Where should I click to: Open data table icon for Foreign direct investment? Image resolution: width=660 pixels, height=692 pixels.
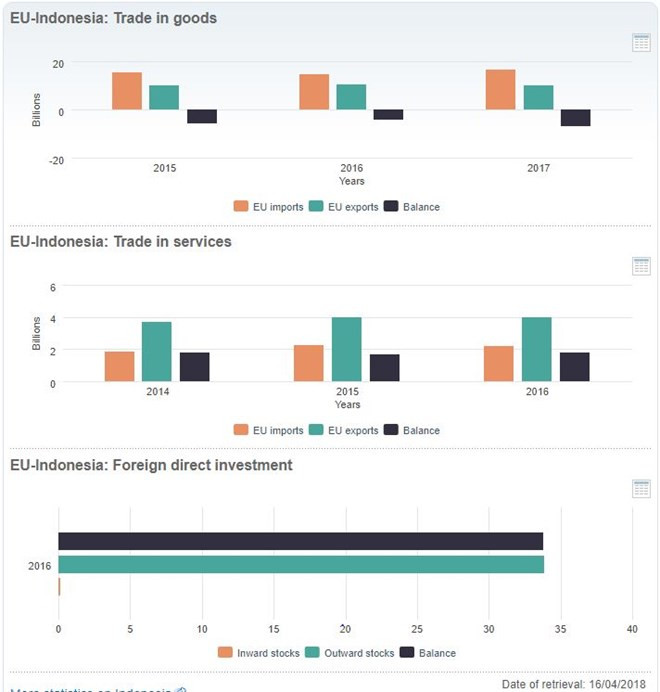pos(641,489)
